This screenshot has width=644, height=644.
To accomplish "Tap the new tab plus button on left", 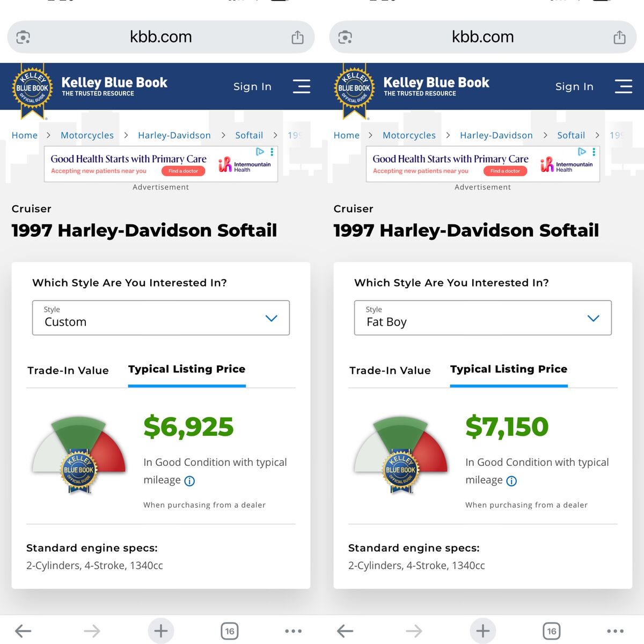I will [x=161, y=631].
